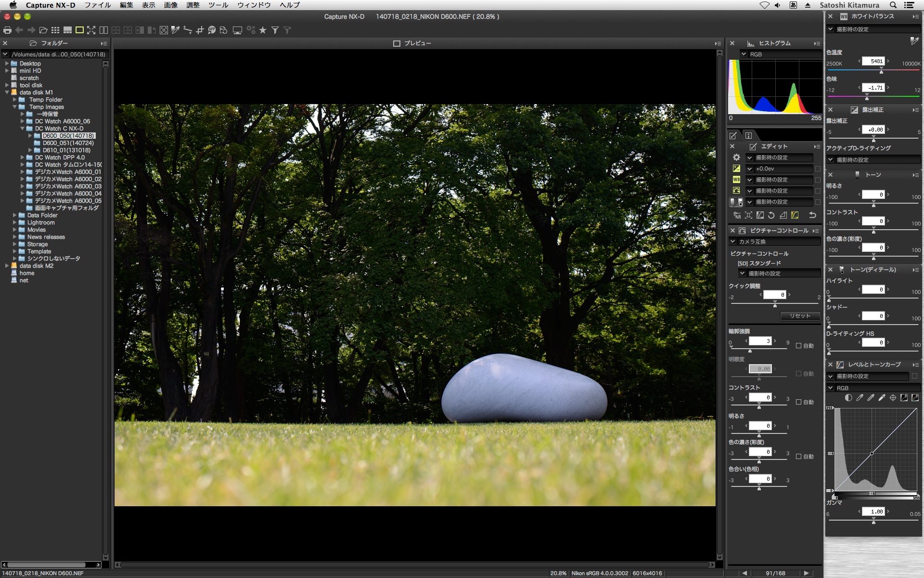Enable auto checkbox for コントラスト
Image resolution: width=924 pixels, height=578 pixels.
coord(799,402)
